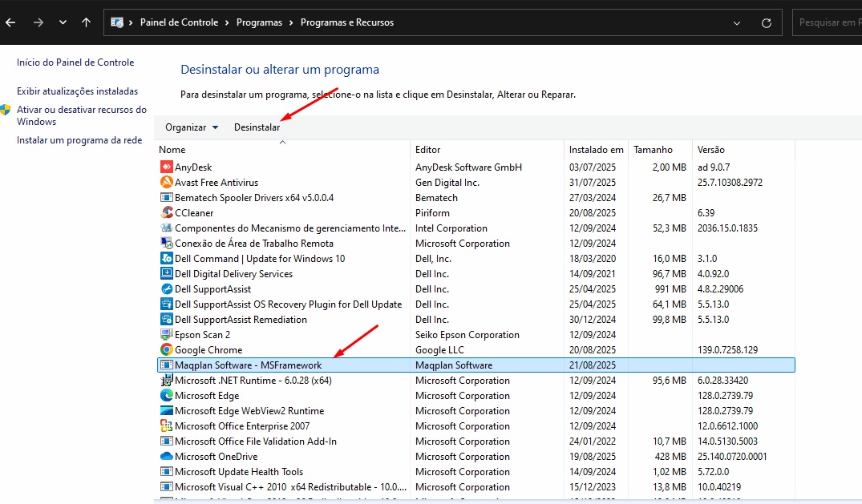Select the Microsoft OneDrive icon

[166, 456]
